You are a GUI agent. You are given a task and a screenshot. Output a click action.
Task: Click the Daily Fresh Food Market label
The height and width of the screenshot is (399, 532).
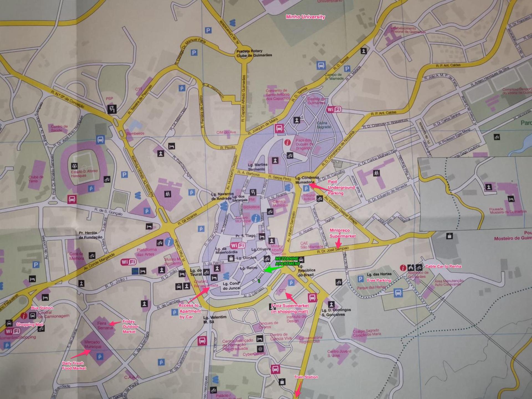[74, 365]
